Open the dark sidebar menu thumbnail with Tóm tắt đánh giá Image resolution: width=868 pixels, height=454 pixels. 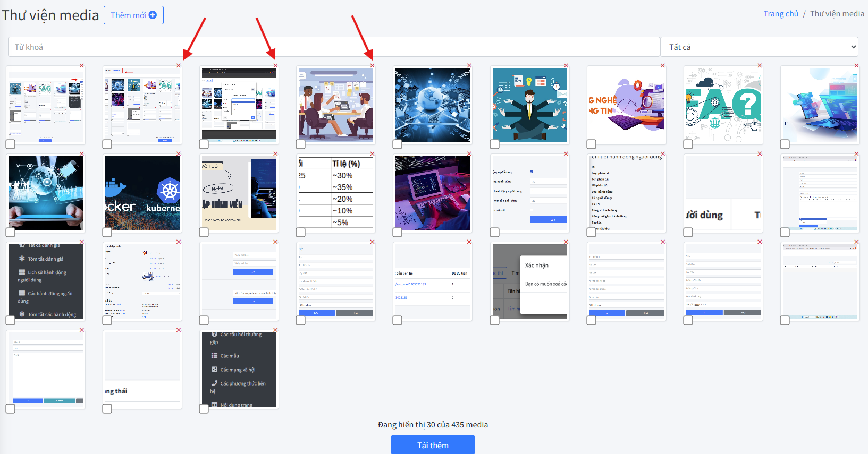coord(46,281)
